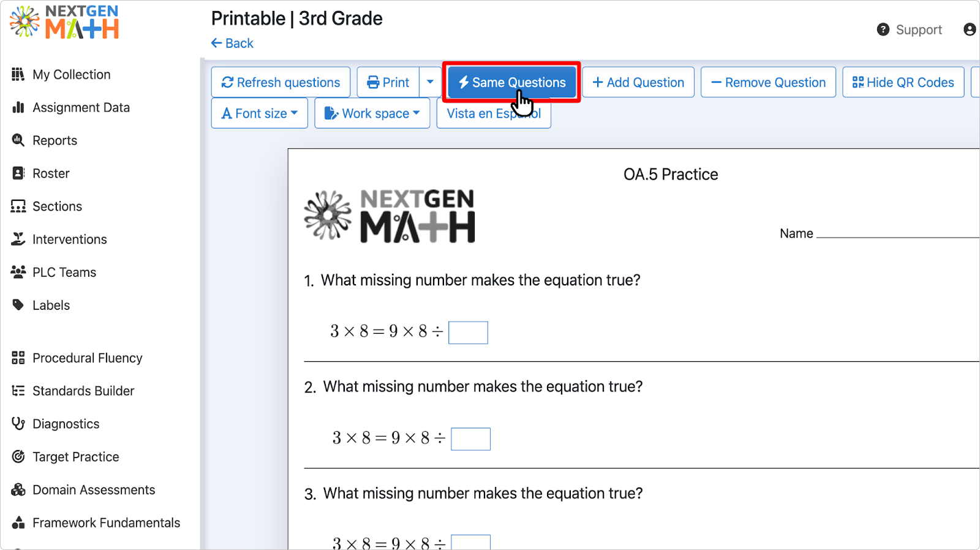The image size is (980, 550).
Task: Click the Support help icon
Action: pos(883,29)
